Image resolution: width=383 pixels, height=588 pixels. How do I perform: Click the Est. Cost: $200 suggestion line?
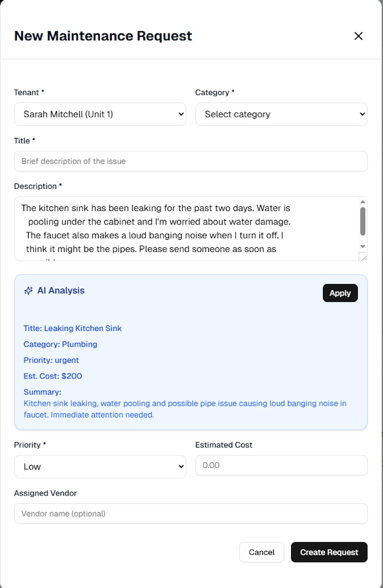53,376
